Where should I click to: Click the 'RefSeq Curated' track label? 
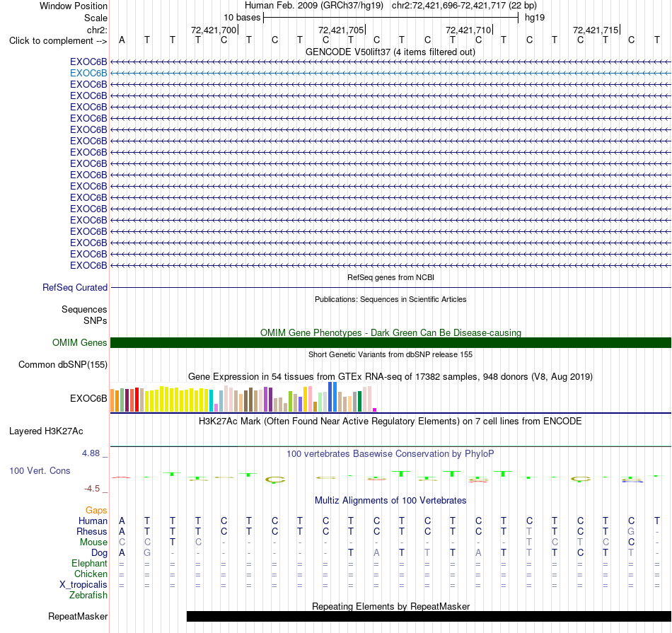(74, 288)
